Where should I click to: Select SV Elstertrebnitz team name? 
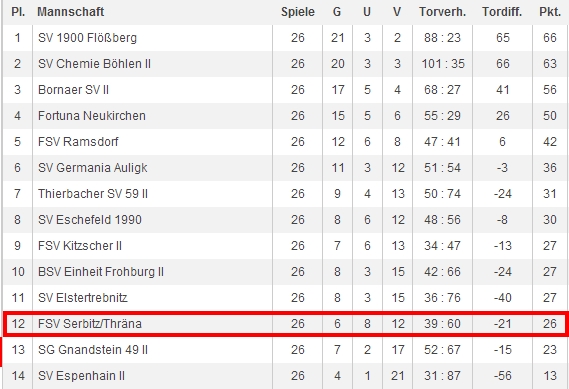click(x=83, y=298)
